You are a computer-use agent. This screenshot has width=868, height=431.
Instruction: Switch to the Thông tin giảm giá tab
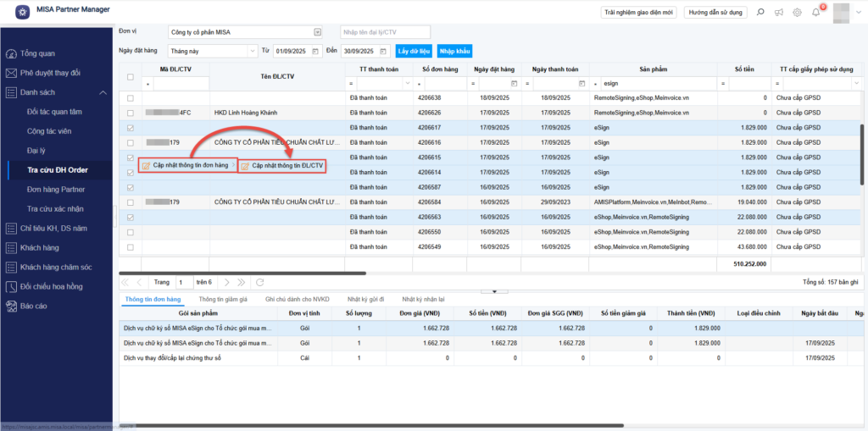click(223, 299)
